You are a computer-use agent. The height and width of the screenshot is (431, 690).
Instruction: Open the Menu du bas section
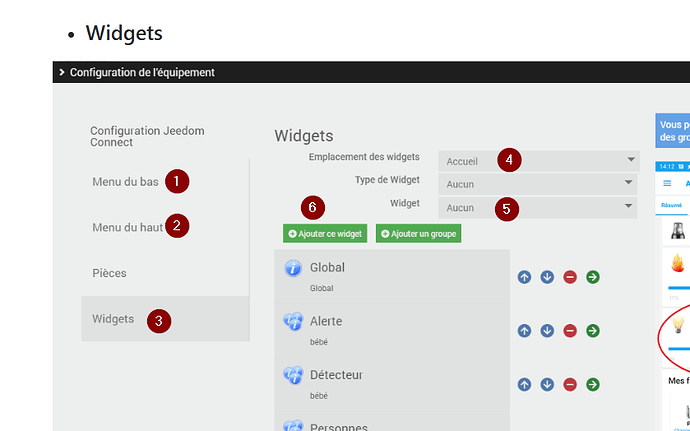click(125, 182)
